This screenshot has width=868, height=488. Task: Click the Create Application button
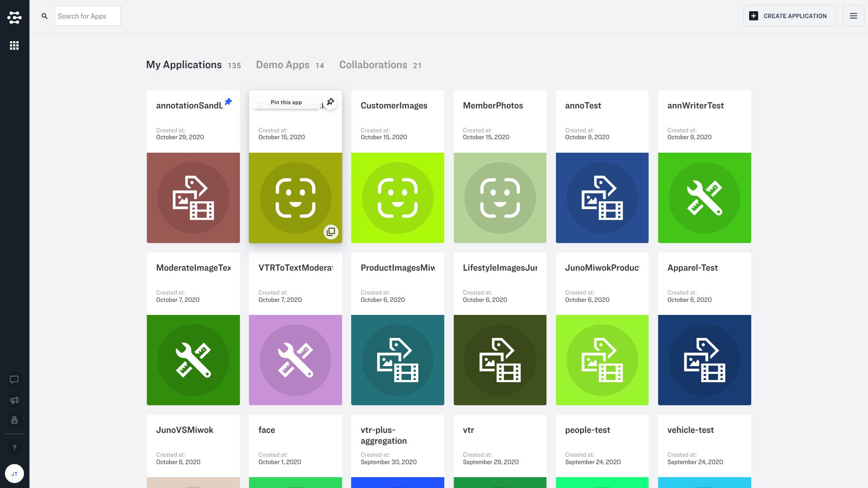pos(789,16)
